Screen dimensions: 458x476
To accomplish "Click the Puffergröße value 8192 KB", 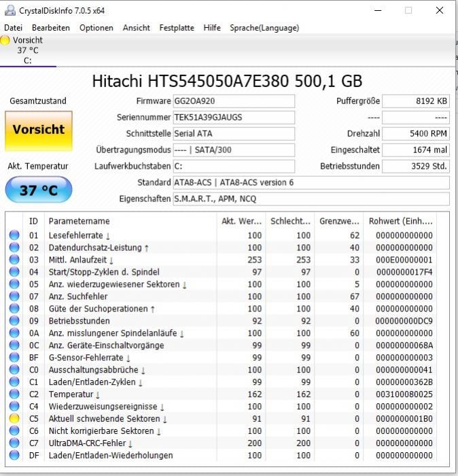I will click(416, 101).
